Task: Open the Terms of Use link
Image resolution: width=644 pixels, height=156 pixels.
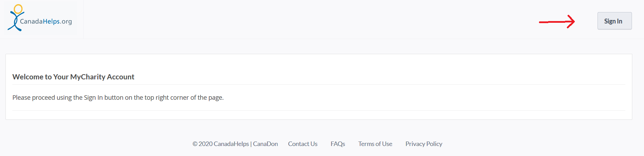Action: click(375, 144)
